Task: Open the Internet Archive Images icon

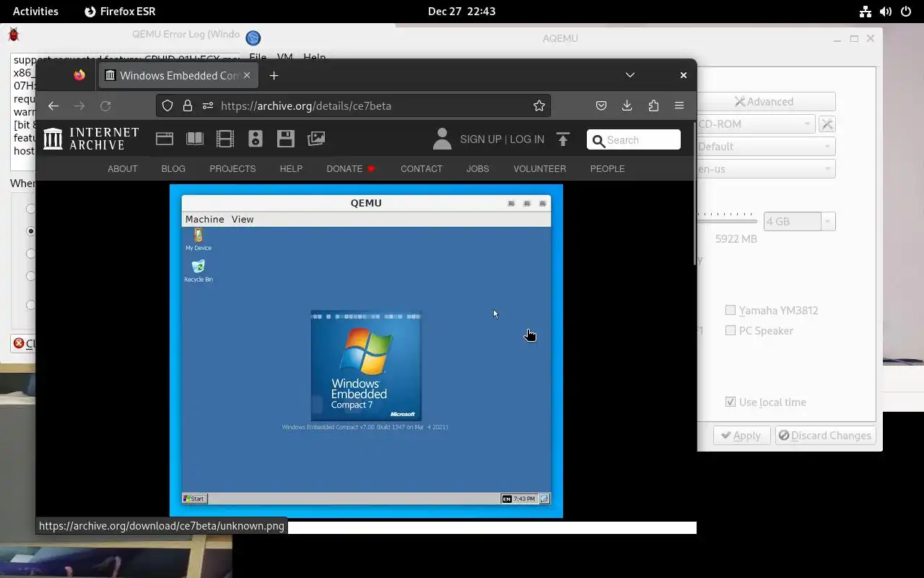Action: 316,139
